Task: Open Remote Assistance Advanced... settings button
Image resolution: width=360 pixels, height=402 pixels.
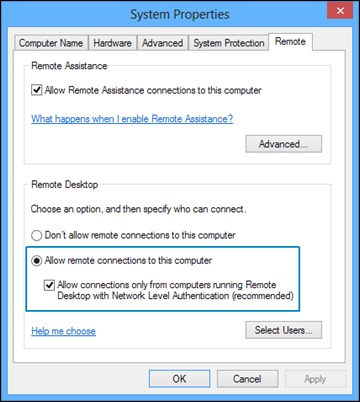Action: 284,144
